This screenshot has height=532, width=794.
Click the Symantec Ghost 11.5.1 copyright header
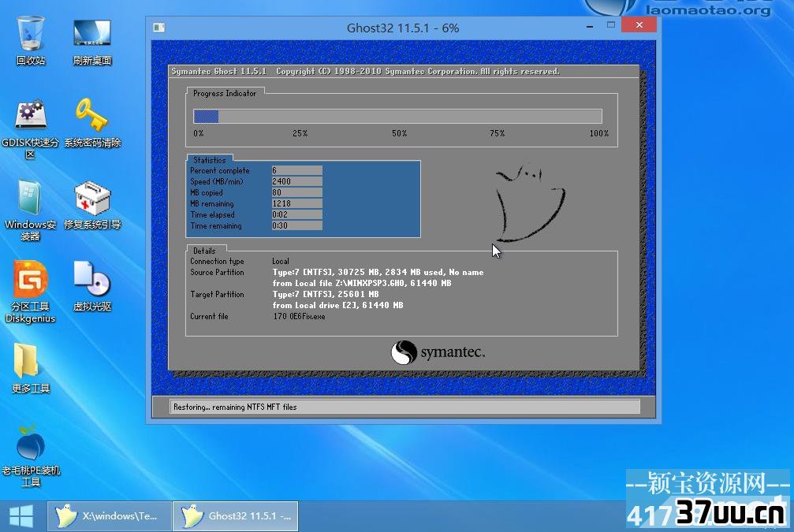pyautogui.click(x=366, y=72)
